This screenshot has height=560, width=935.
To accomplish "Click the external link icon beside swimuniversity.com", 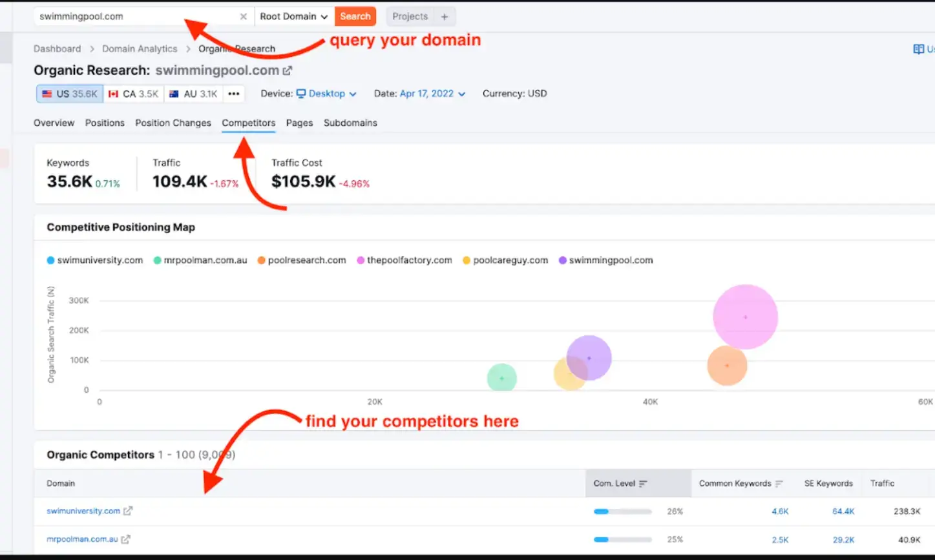I will click(128, 510).
